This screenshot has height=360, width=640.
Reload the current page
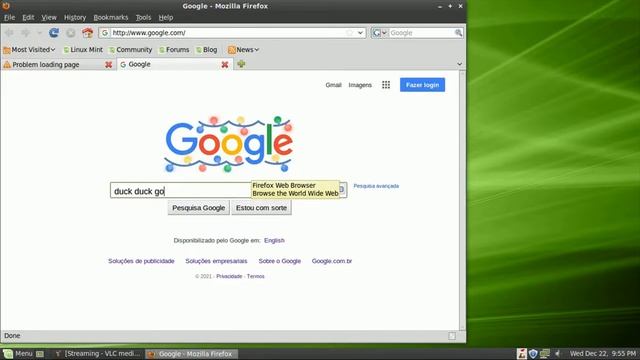pos(54,33)
